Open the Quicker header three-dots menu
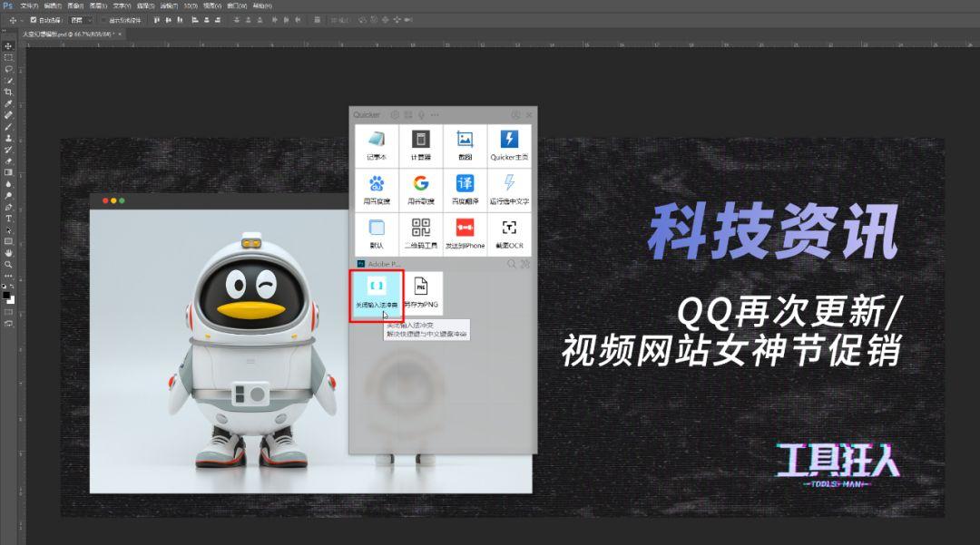Screen dimensions: 980x545 click(x=435, y=115)
